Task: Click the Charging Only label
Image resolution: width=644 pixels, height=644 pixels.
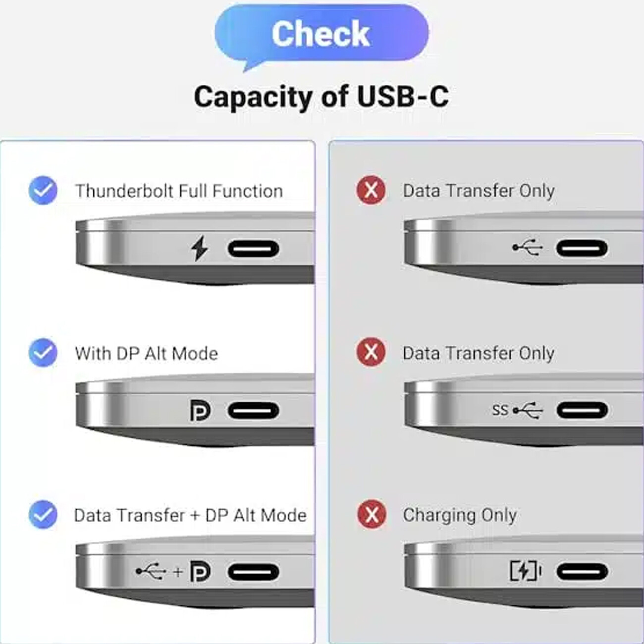Action: pyautogui.click(x=460, y=516)
